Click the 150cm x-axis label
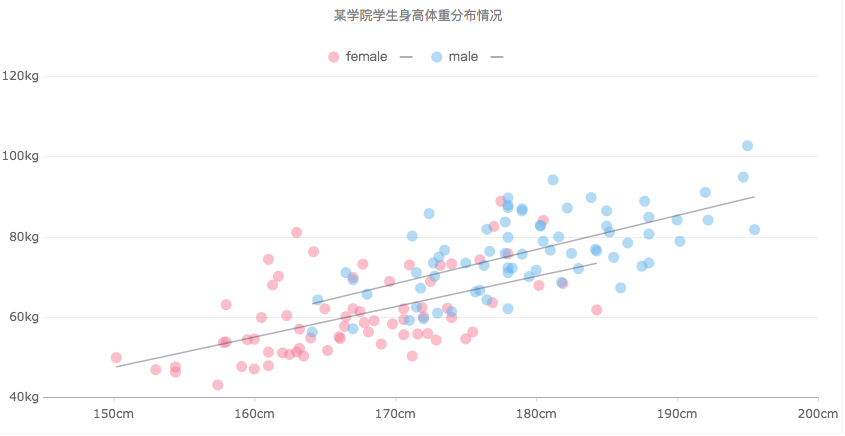This screenshot has height=436, width=845. (x=113, y=415)
